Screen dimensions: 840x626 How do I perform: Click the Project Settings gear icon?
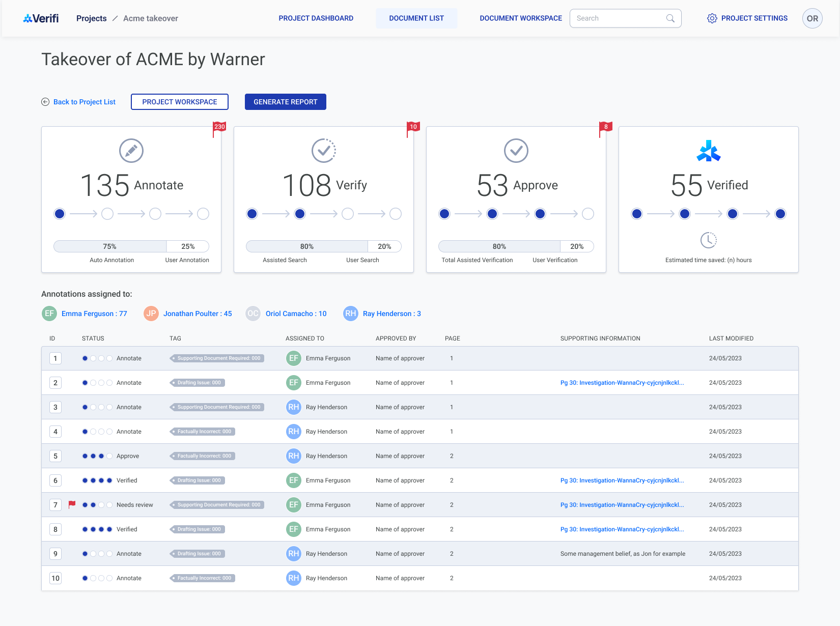click(x=712, y=18)
